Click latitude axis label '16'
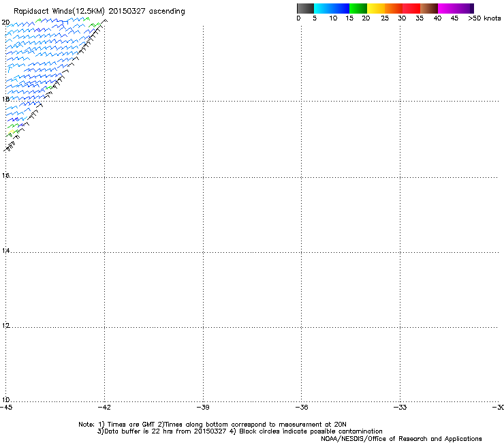 5,175
